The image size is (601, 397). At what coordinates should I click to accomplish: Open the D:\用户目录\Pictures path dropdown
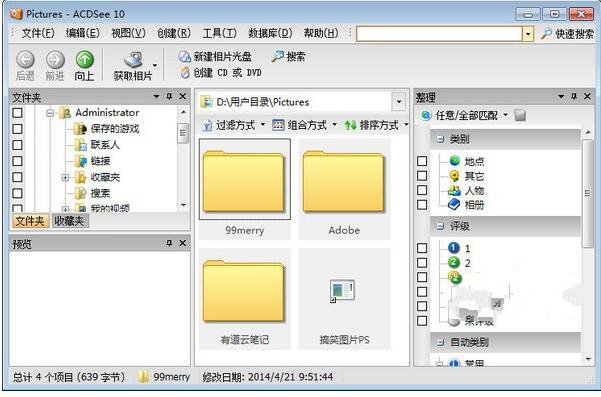coord(399,102)
